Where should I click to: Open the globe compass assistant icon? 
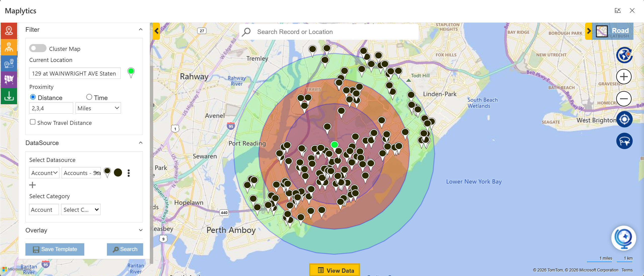point(624,238)
